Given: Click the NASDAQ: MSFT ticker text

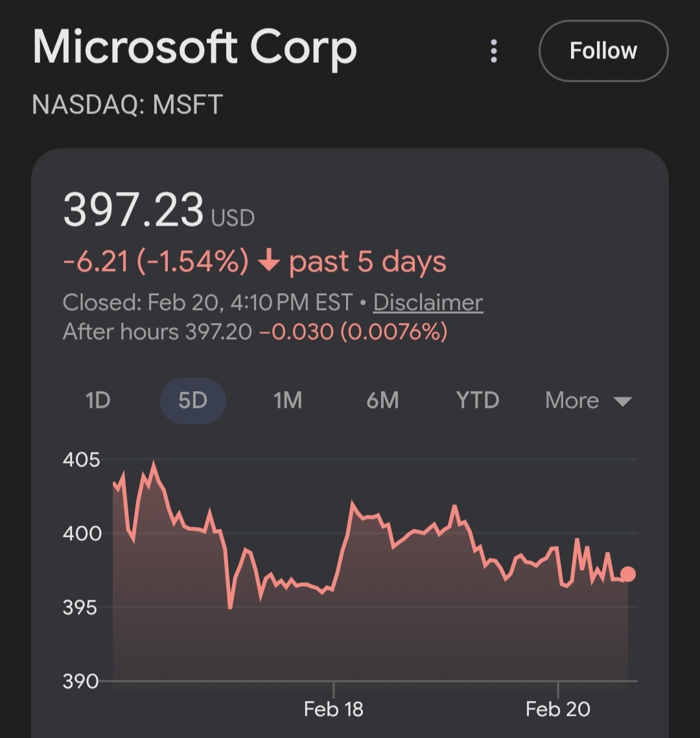Looking at the screenshot, I should click(127, 104).
